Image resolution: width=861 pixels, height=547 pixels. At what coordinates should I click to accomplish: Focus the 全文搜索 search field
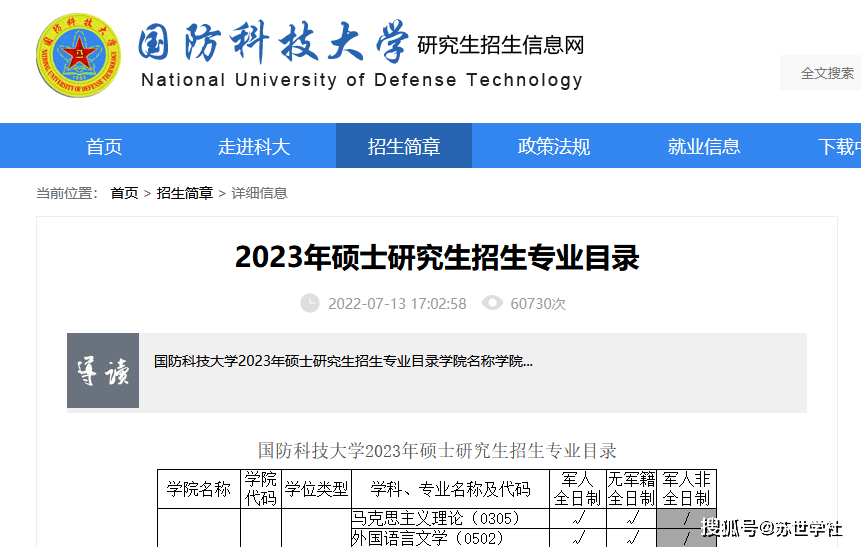pos(820,72)
